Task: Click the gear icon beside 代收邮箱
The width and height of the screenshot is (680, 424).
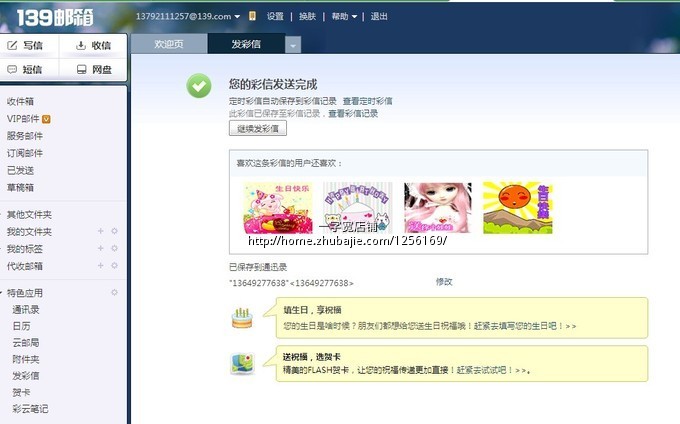Action: click(x=114, y=265)
